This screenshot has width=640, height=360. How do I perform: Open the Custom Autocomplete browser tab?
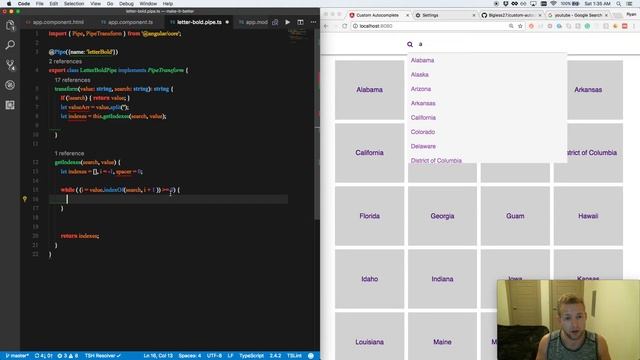click(x=377, y=15)
